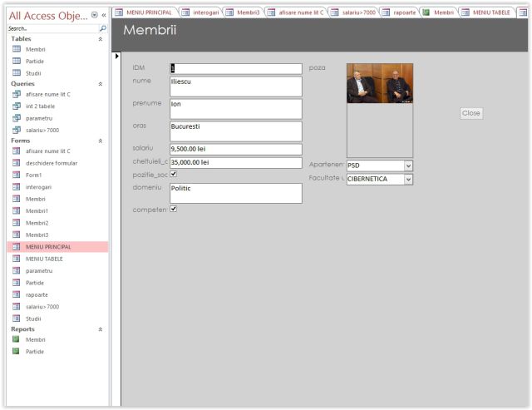
Task: Click the Form1 form icon
Action: [x=17, y=175]
